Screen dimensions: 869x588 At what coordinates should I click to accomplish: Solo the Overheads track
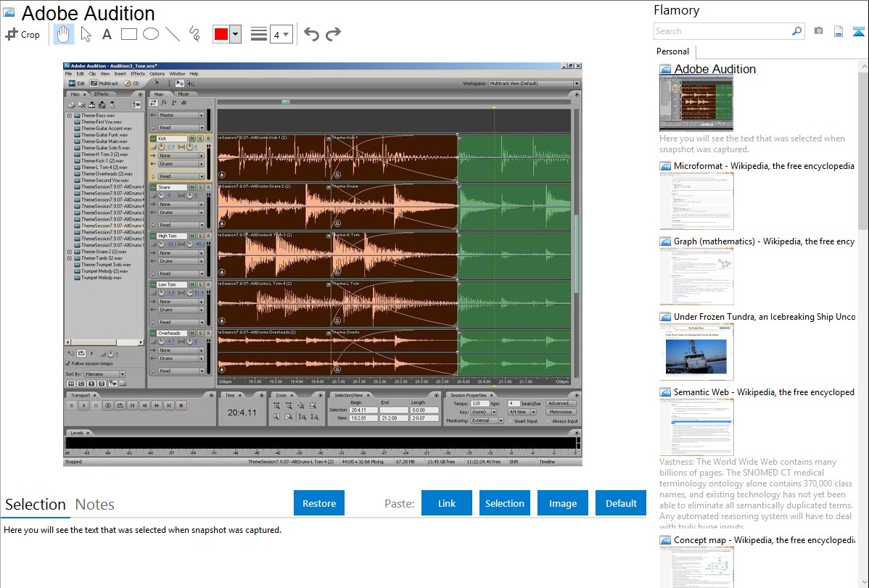click(200, 333)
